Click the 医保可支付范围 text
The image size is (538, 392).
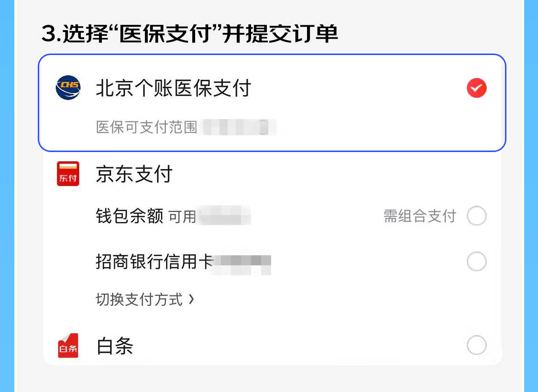pyautogui.click(x=146, y=127)
